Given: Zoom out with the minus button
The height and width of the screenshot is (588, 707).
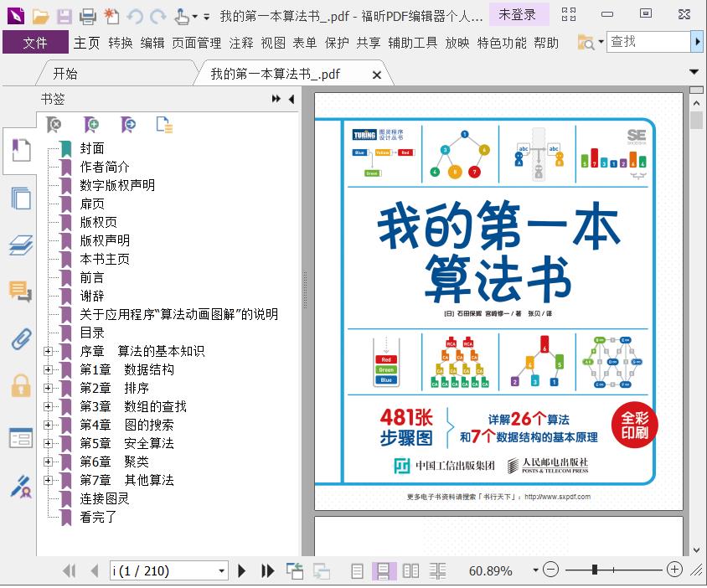Looking at the screenshot, I should click(x=550, y=570).
